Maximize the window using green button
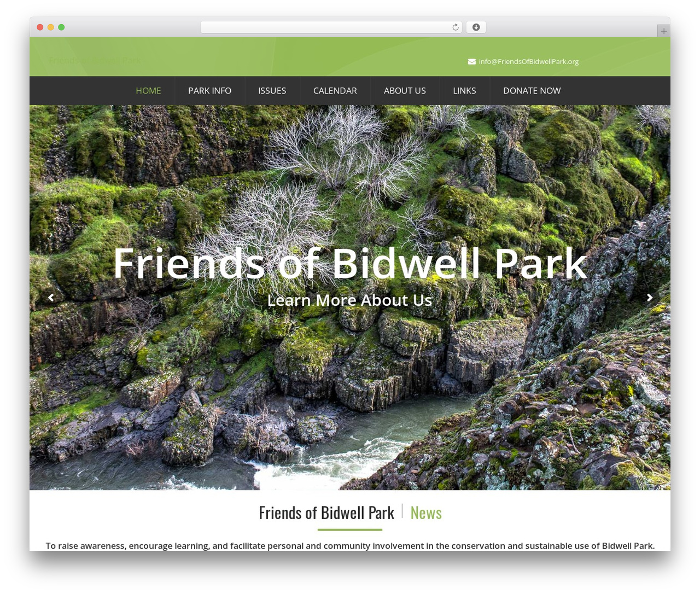 coord(61,27)
